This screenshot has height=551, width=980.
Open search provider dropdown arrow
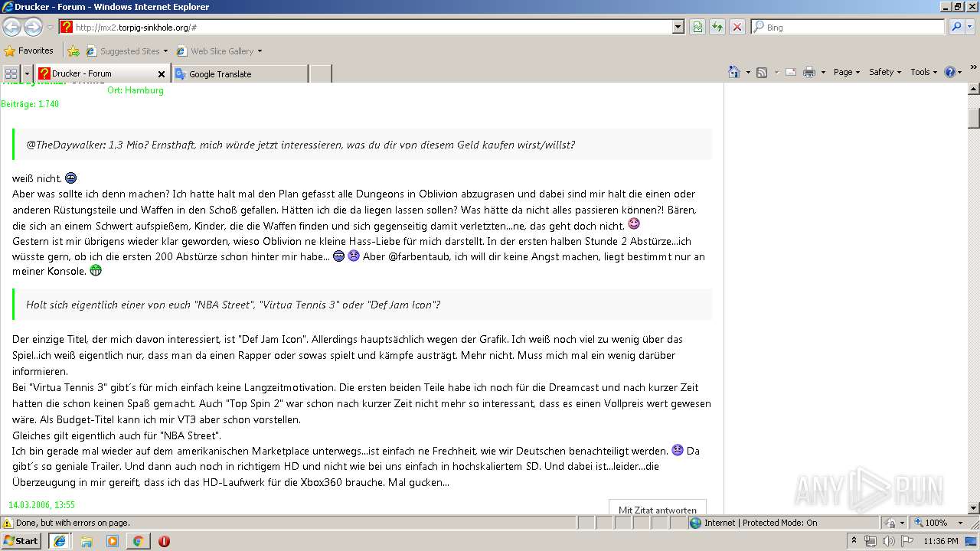972,27
